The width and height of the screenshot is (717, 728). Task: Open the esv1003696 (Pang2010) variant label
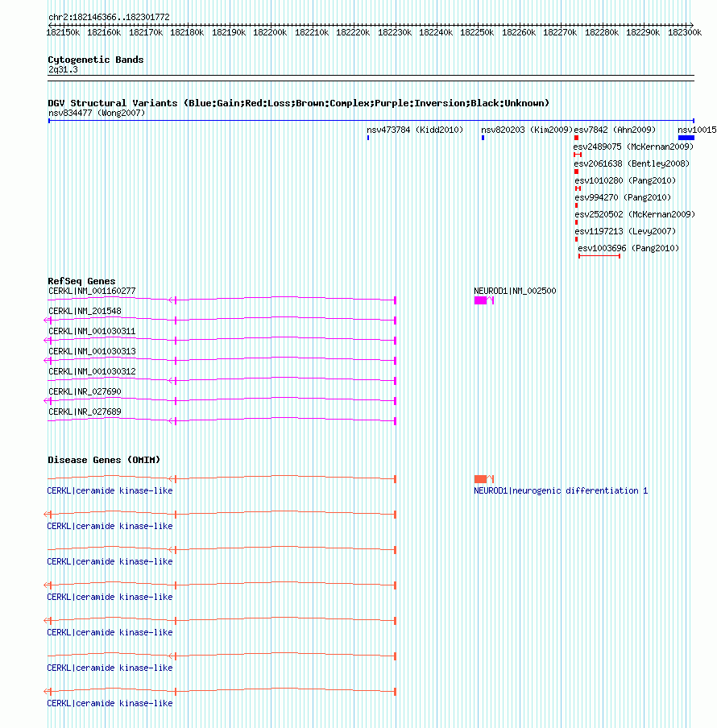628,248
